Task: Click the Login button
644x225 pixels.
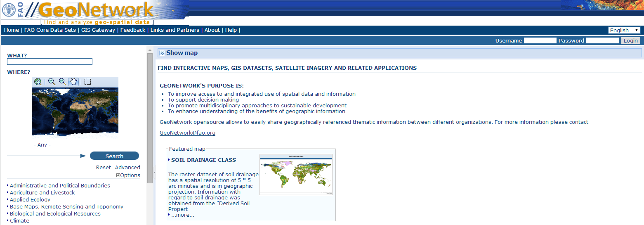Action: click(630, 40)
